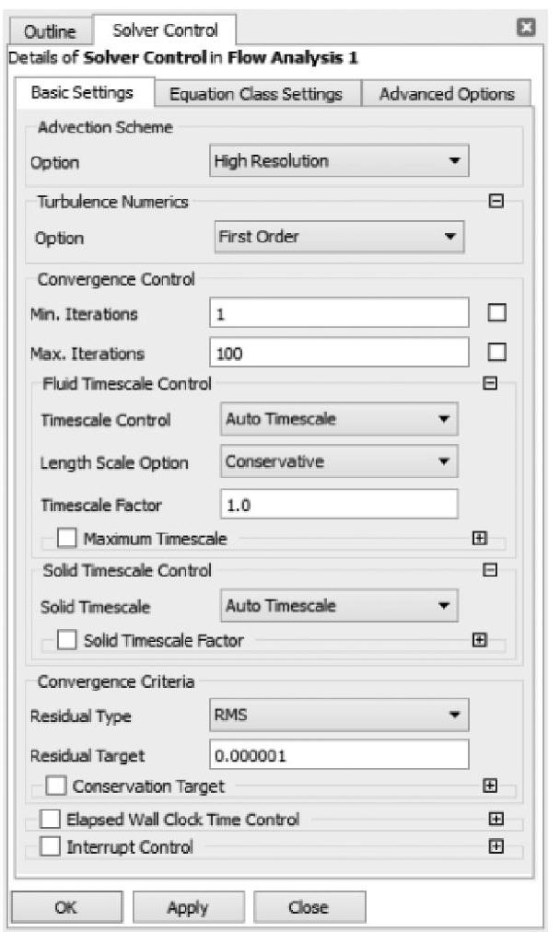Expand the Solid Timescale Factor options
This screenshot has height=932, width=560.
[x=479, y=639]
